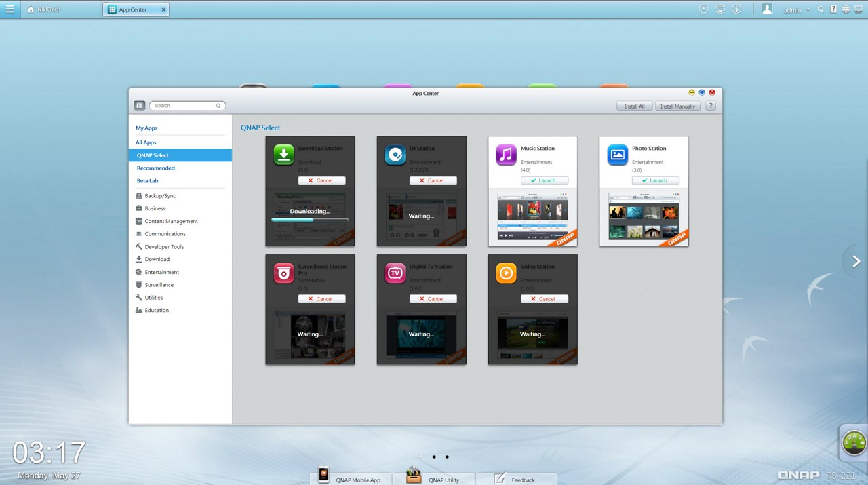
Task: Open the help book icon in top bar
Action: 833,9
